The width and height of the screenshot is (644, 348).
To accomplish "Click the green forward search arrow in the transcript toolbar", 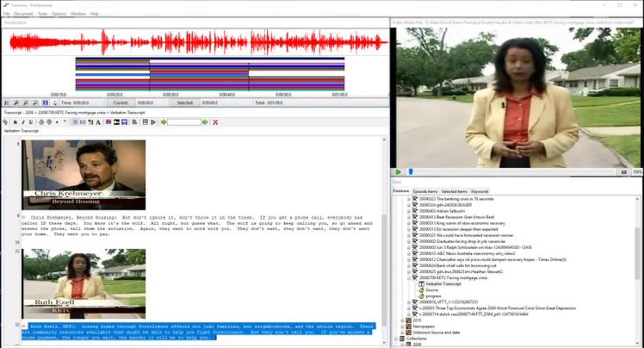I will pyautogui.click(x=205, y=122).
